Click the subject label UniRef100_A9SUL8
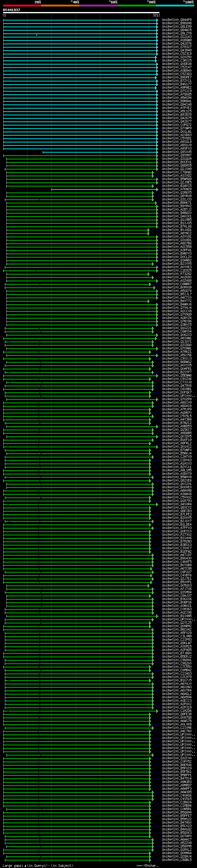The width and height of the screenshot is (197, 868). [177, 142]
